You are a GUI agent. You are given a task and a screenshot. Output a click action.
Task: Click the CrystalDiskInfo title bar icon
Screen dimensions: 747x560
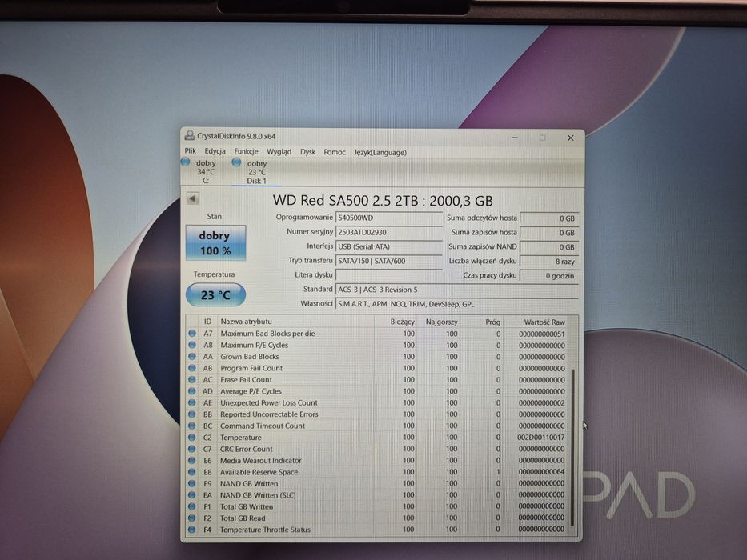pyautogui.click(x=190, y=136)
